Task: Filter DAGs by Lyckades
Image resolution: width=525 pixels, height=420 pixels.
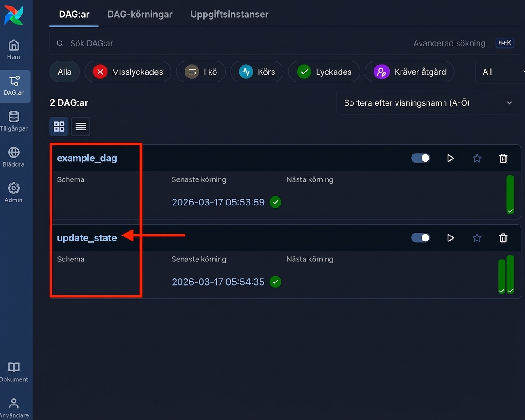Action: click(x=324, y=72)
